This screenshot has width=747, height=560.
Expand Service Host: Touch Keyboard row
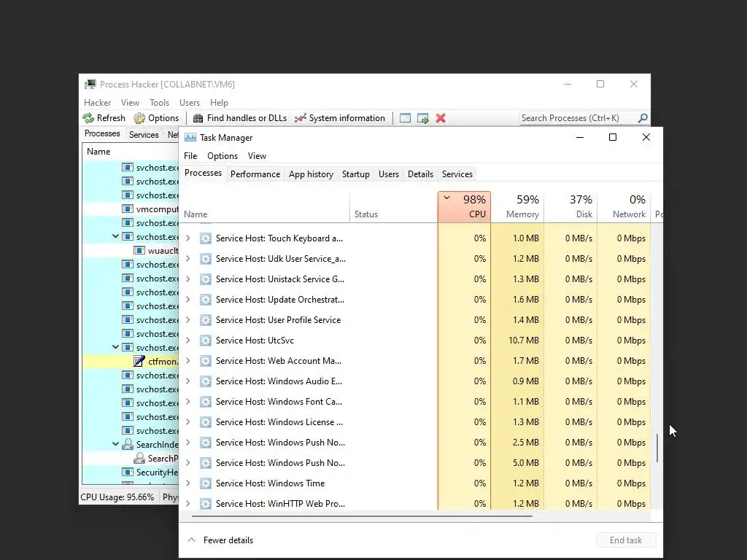188,238
